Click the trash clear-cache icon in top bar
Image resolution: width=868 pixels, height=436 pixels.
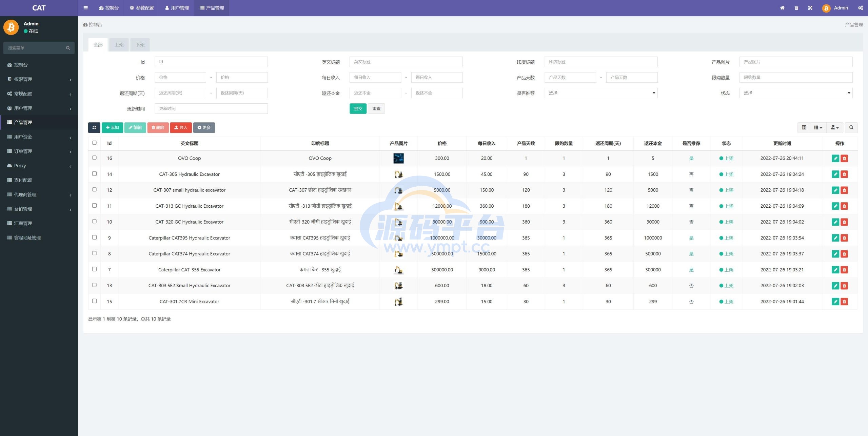tap(796, 8)
